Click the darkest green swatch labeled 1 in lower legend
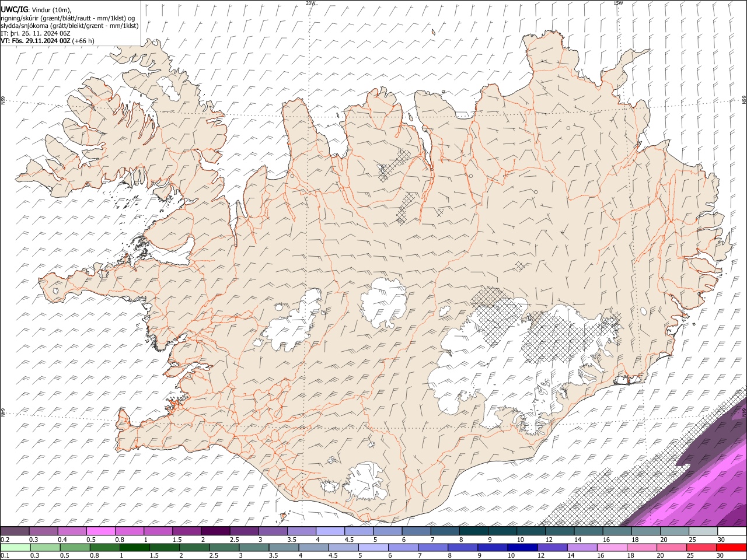747x560 pixels. point(135,547)
